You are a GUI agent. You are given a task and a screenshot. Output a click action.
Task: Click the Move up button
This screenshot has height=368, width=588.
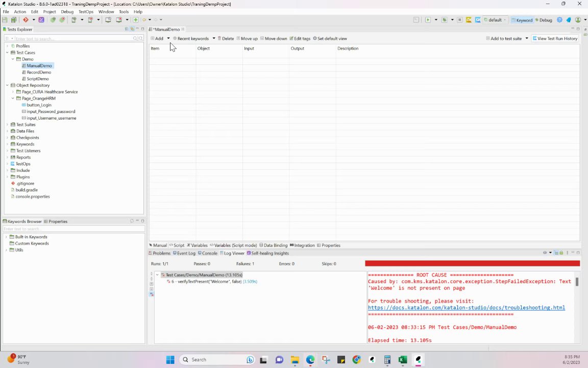coord(247,38)
